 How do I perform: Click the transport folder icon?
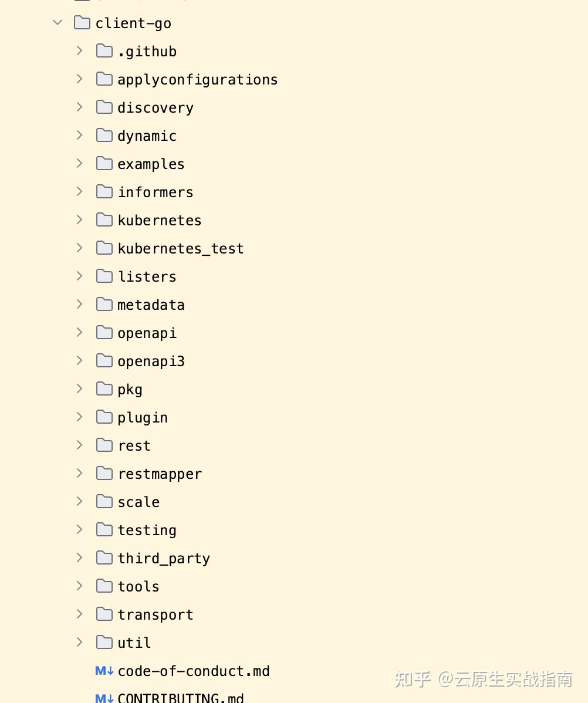pyautogui.click(x=104, y=614)
